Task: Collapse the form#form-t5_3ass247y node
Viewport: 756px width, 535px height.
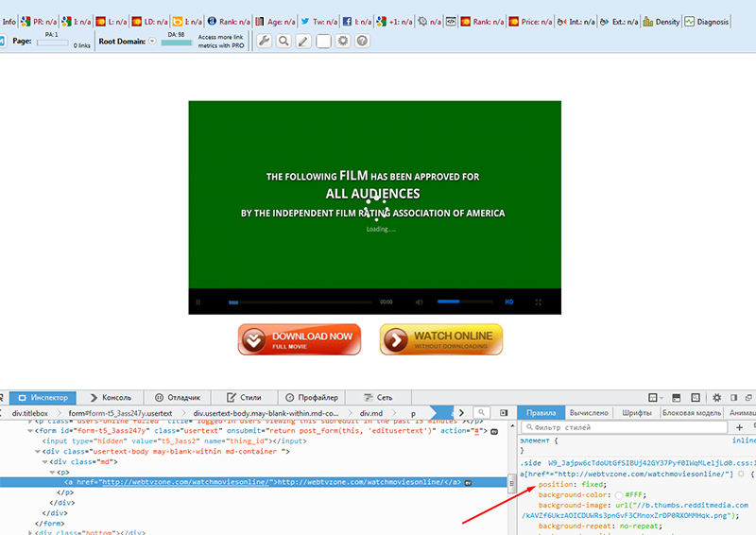Action: click(30, 431)
